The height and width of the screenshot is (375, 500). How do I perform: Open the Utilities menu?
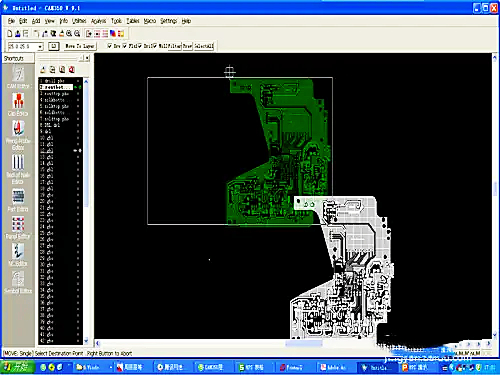(x=79, y=21)
